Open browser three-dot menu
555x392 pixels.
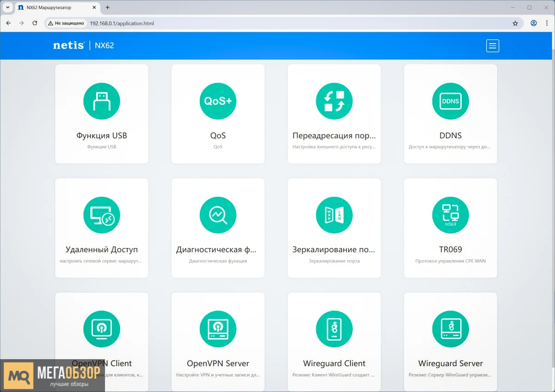(547, 23)
